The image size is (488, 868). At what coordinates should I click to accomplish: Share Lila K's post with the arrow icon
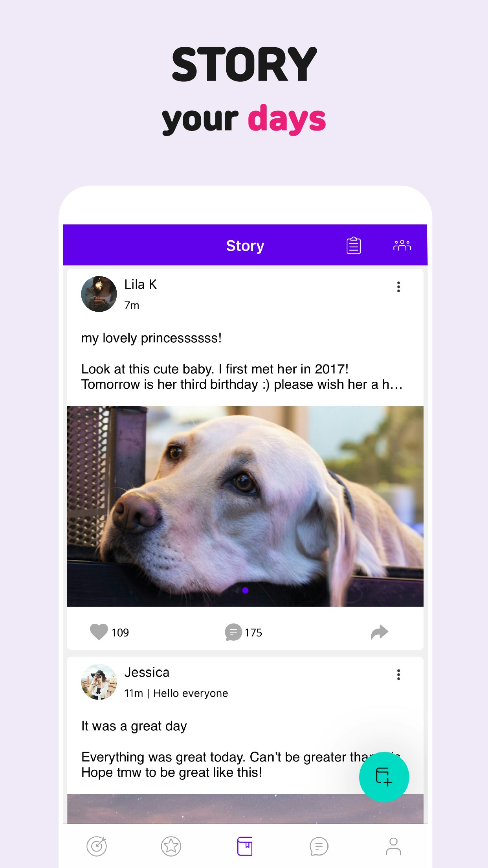pyautogui.click(x=380, y=632)
